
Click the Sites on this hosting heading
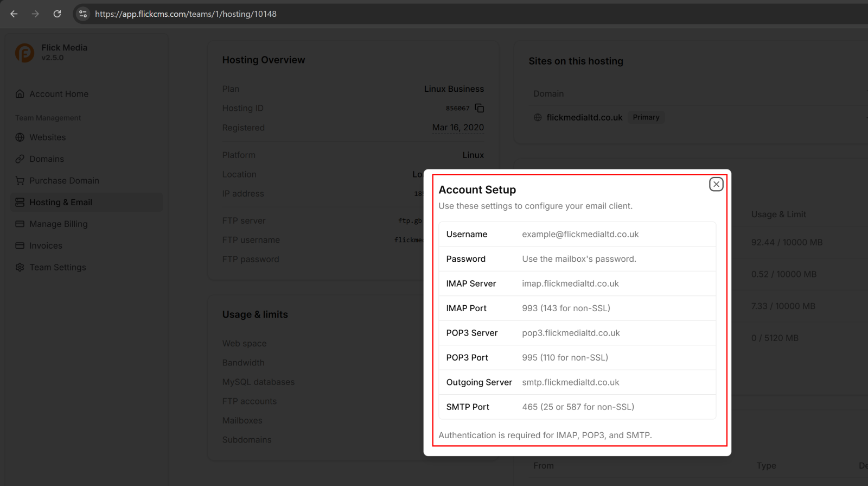click(x=576, y=61)
